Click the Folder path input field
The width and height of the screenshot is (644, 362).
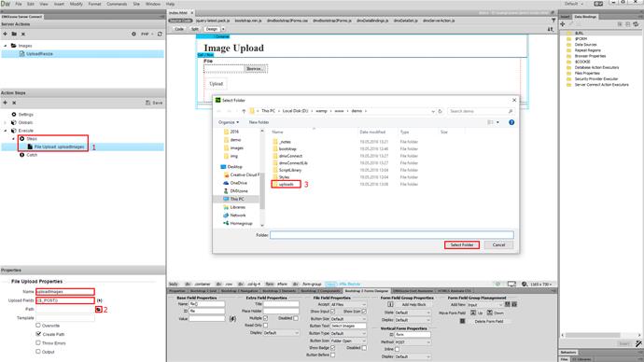tap(392, 235)
